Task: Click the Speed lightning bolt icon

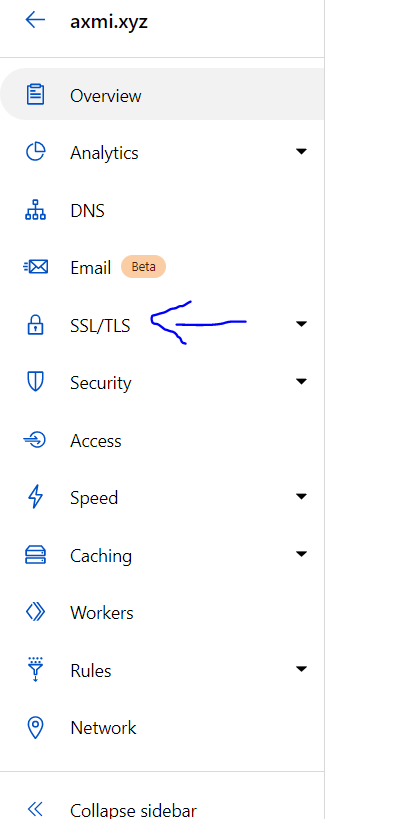Action: coord(35,496)
